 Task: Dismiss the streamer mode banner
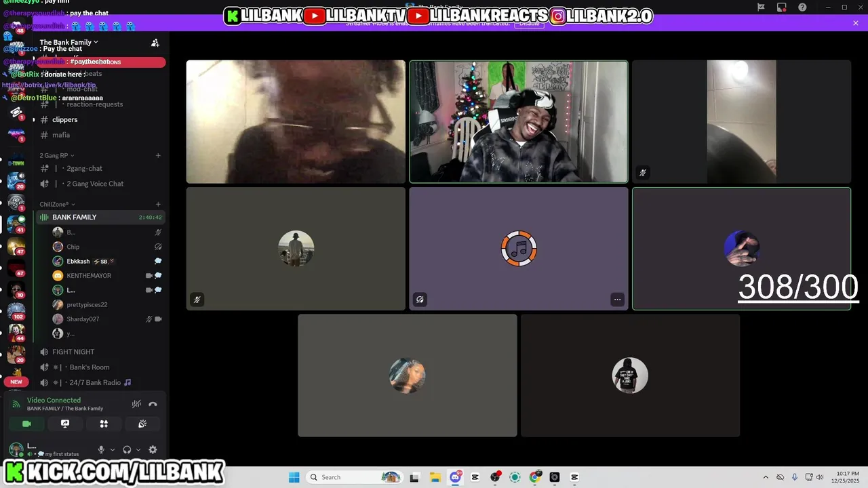click(856, 23)
